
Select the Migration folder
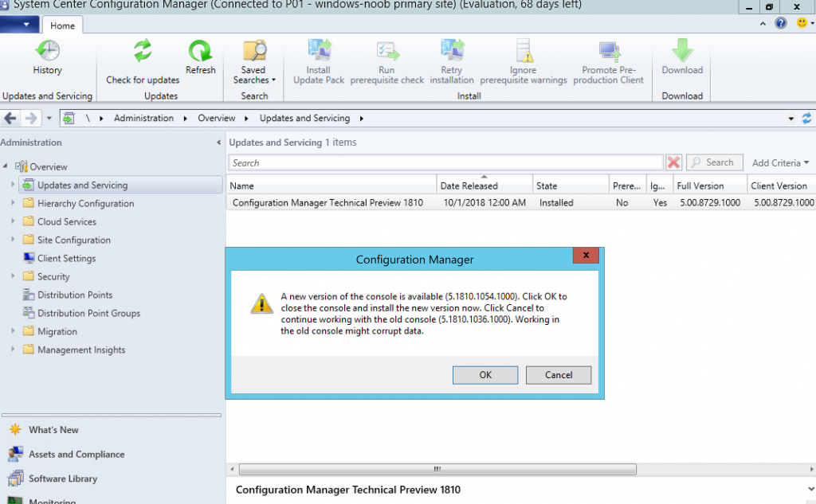57,331
